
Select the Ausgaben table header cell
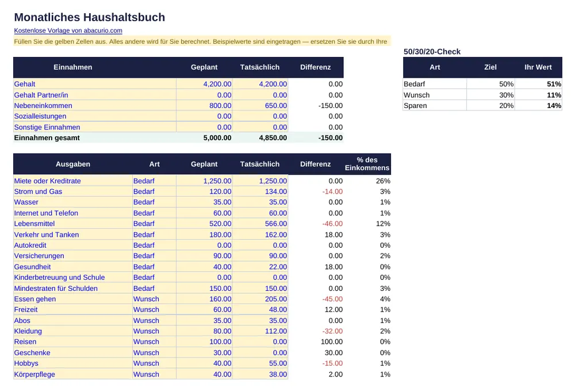[72, 164]
